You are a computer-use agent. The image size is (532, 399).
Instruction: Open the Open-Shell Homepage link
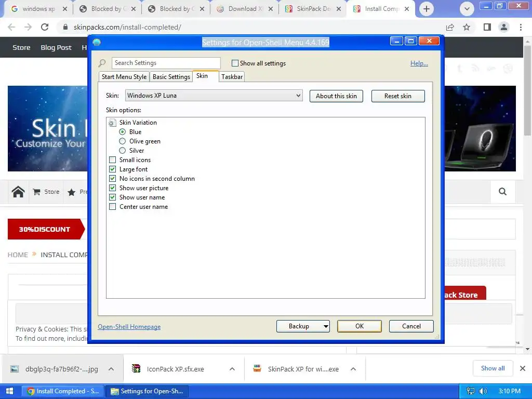[x=129, y=326]
